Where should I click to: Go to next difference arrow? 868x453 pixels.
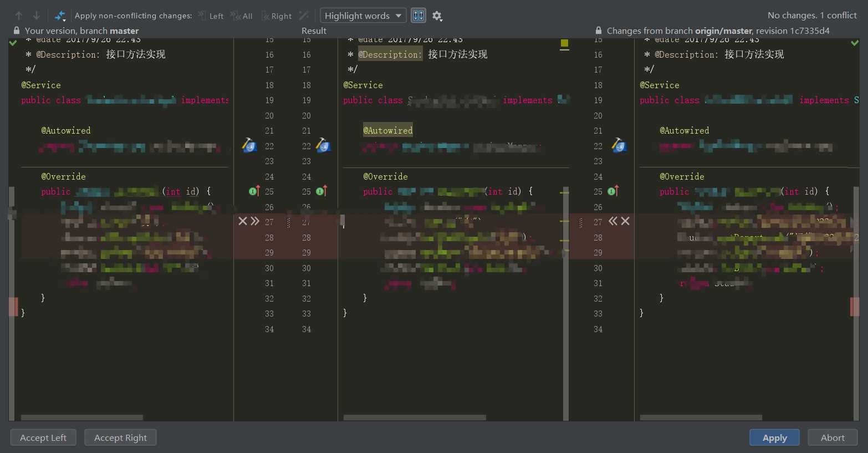pos(37,16)
